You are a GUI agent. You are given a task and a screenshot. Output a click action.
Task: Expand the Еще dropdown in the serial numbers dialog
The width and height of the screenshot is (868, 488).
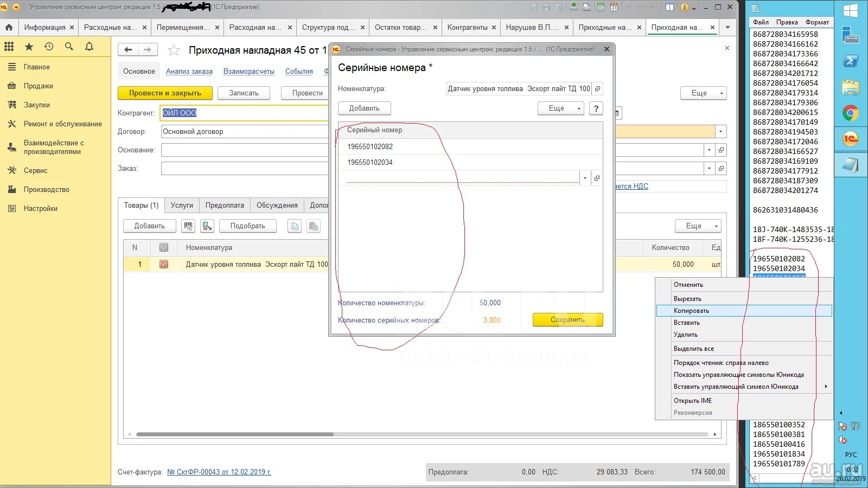(560, 108)
